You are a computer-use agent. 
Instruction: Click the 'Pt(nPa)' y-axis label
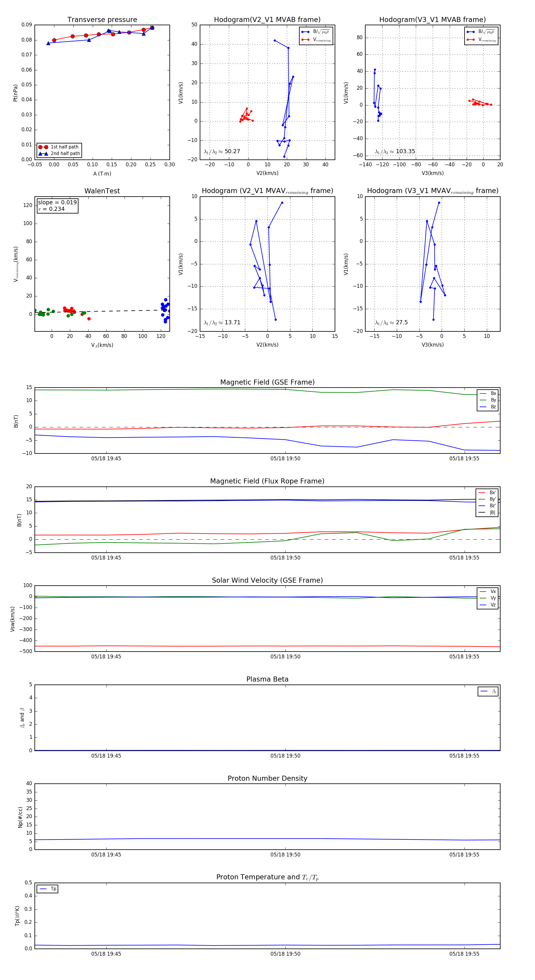tap(15, 92)
